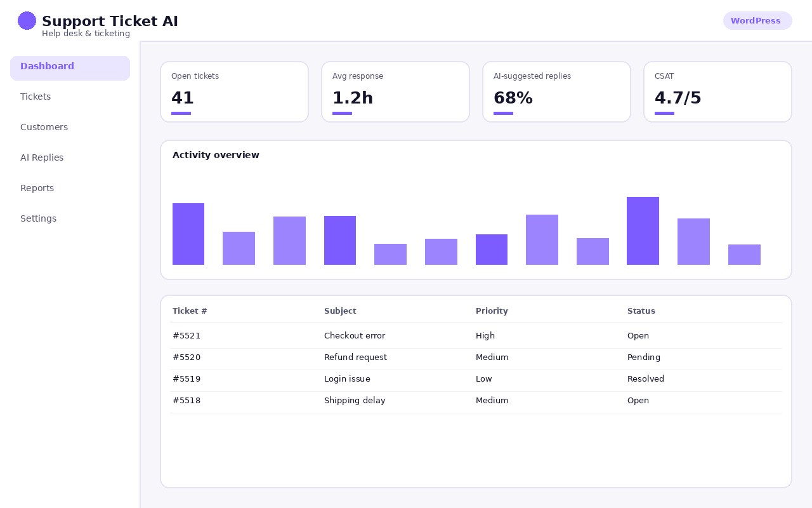Open the CSAT score card
The image size is (812, 508).
(x=717, y=91)
